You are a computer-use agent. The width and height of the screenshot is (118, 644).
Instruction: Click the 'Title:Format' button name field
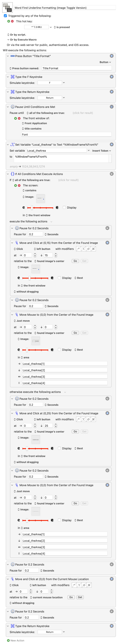tap(77, 68)
